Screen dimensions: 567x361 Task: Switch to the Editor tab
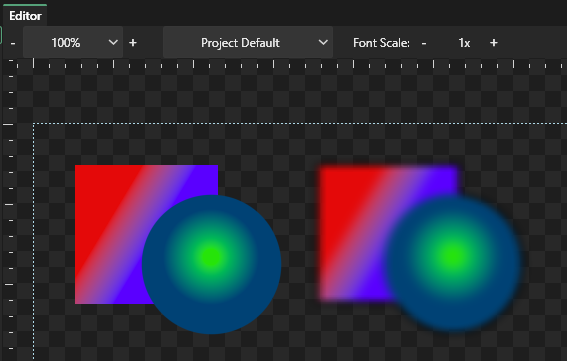coord(25,16)
